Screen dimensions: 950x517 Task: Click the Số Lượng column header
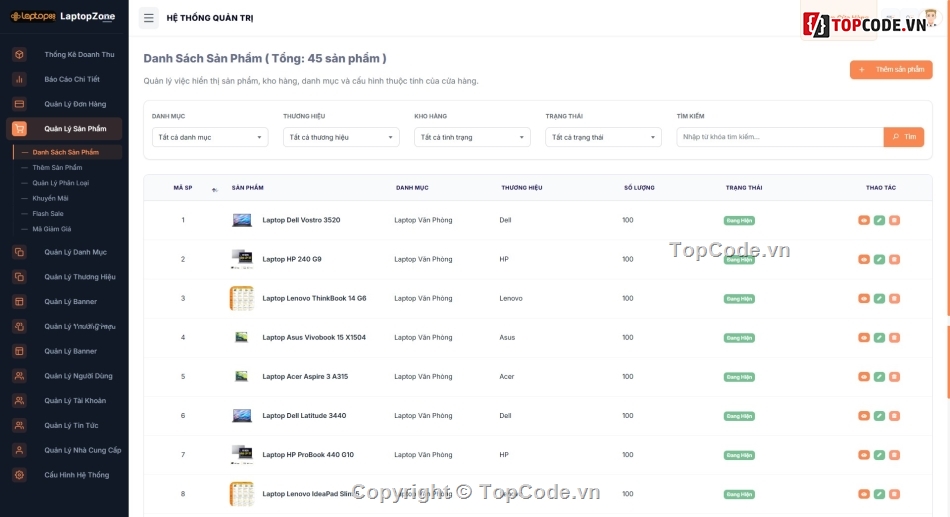click(x=639, y=188)
